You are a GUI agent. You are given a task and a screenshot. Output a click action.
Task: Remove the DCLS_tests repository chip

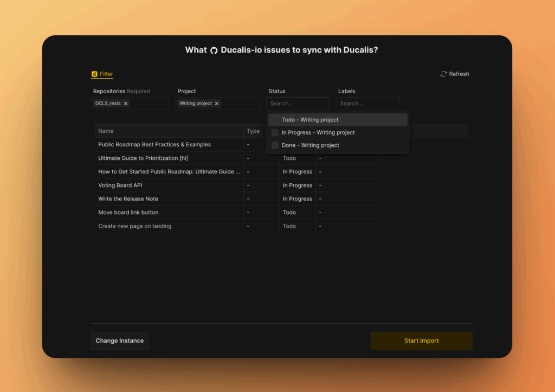coord(126,104)
